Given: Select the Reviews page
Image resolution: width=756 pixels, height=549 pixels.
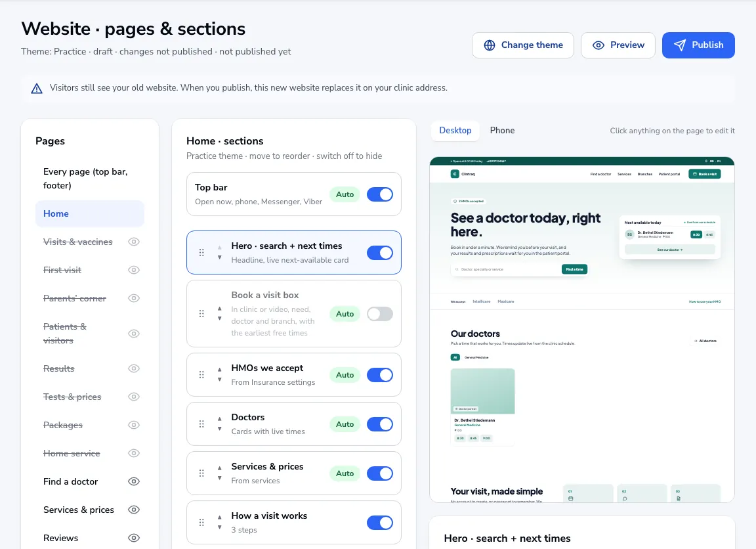Looking at the screenshot, I should [x=61, y=538].
